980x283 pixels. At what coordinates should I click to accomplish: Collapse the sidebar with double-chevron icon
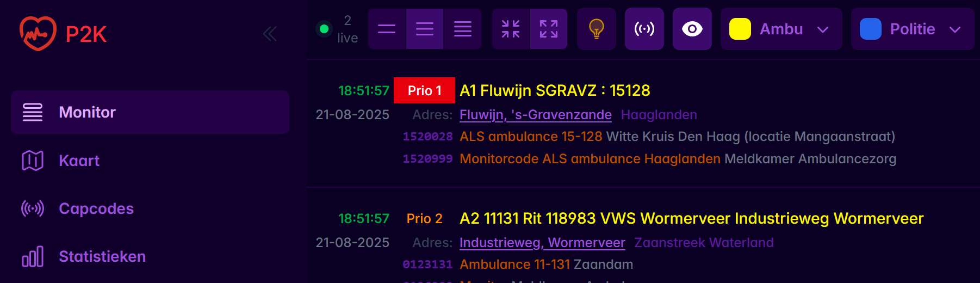(x=270, y=34)
